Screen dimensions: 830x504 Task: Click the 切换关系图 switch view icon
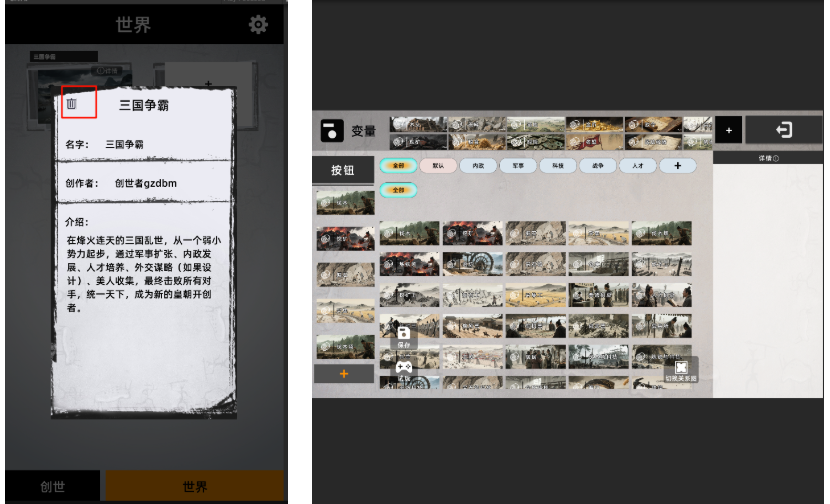pyautogui.click(x=681, y=367)
